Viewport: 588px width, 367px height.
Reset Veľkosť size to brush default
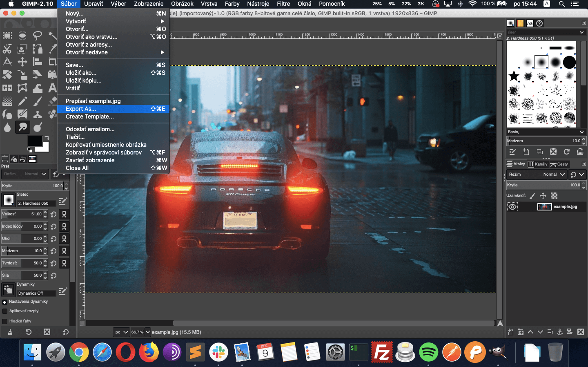pyautogui.click(x=54, y=214)
